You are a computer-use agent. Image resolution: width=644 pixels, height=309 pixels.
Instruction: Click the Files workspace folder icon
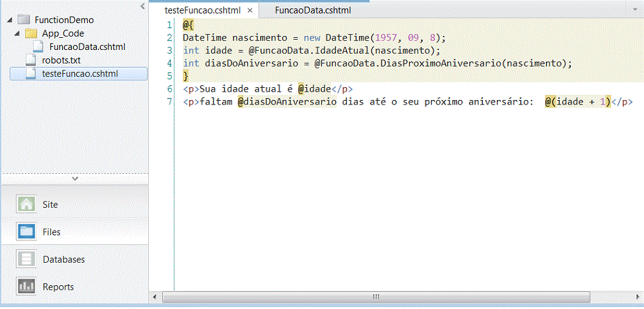(x=27, y=232)
